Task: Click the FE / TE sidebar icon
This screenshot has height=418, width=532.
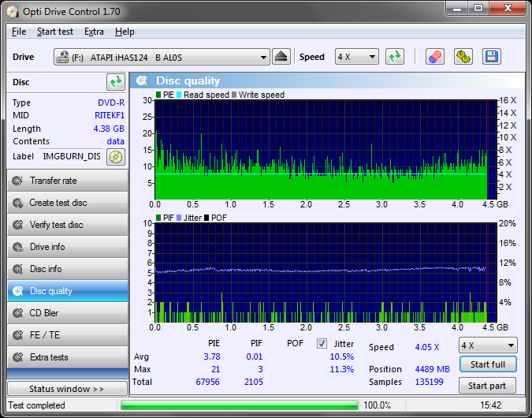Action: pos(17,335)
